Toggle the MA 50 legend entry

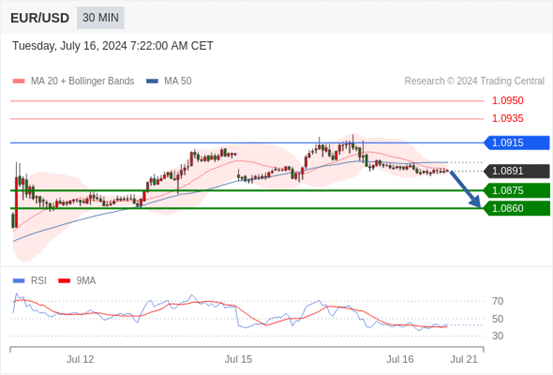pyautogui.click(x=169, y=81)
